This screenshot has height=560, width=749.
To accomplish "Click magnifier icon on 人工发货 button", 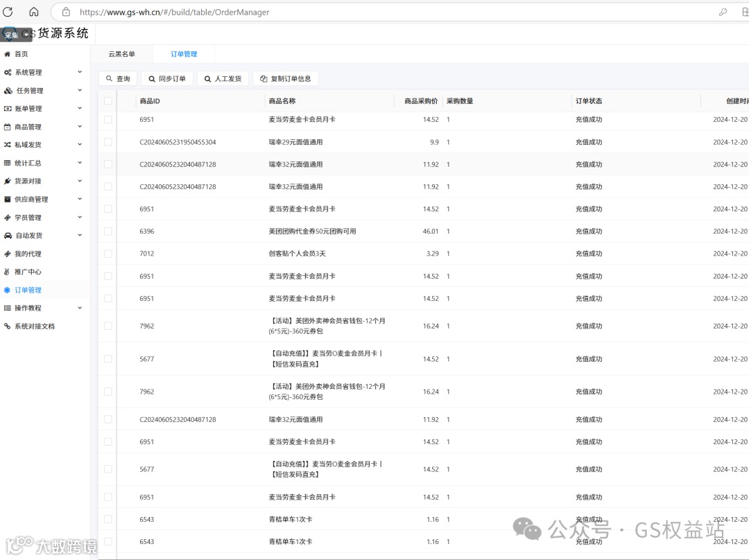I will 208,79.
